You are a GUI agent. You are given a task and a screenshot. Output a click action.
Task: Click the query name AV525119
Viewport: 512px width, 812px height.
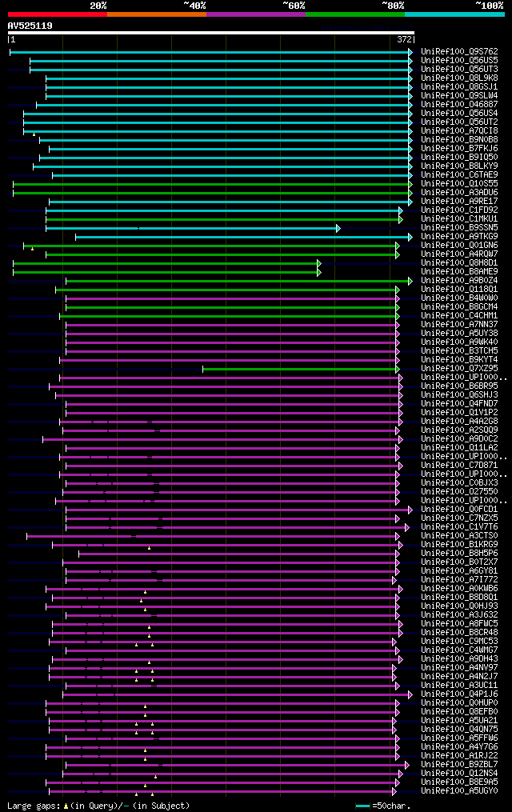pyautogui.click(x=30, y=26)
